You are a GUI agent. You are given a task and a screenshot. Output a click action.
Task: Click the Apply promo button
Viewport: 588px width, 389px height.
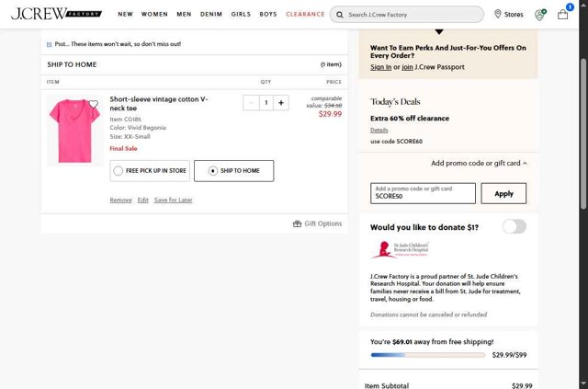(503, 193)
